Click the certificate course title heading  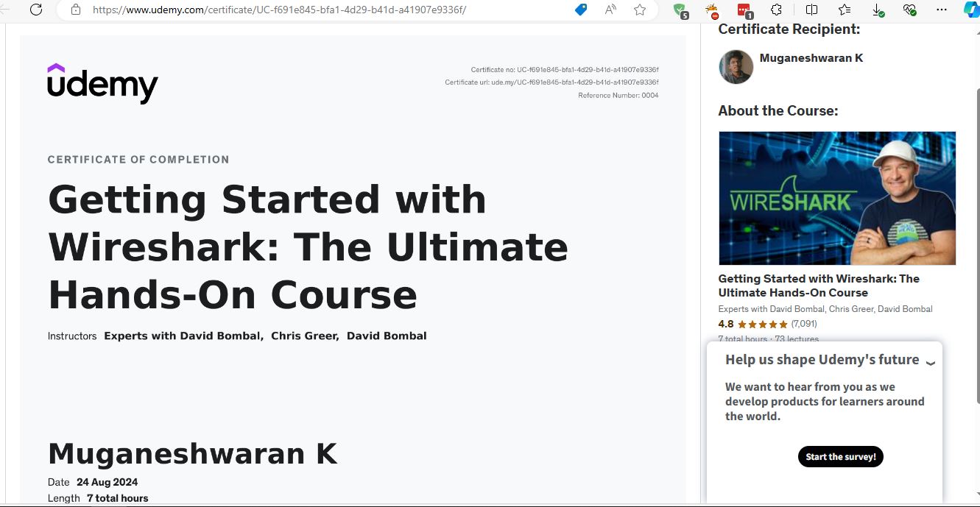click(308, 247)
